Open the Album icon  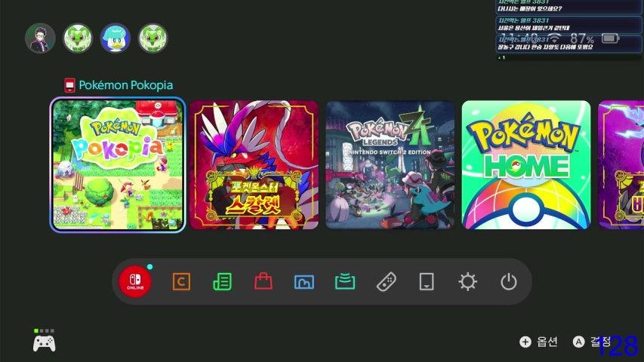pyautogui.click(x=304, y=282)
